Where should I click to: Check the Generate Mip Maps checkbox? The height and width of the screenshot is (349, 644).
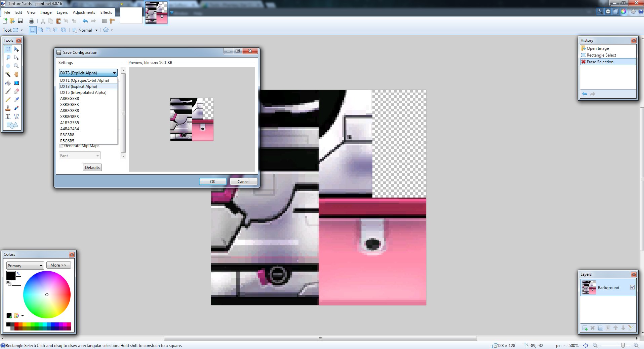pos(61,146)
